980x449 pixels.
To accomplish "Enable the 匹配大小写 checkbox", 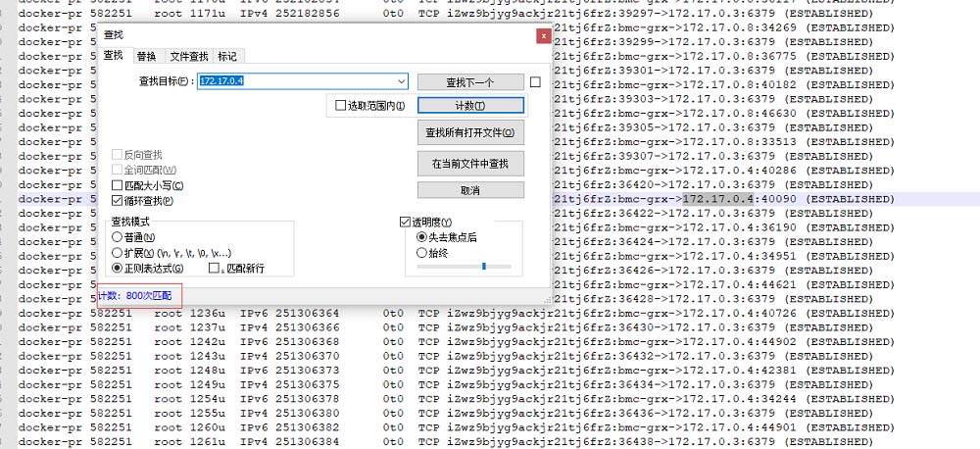I will pyautogui.click(x=118, y=185).
